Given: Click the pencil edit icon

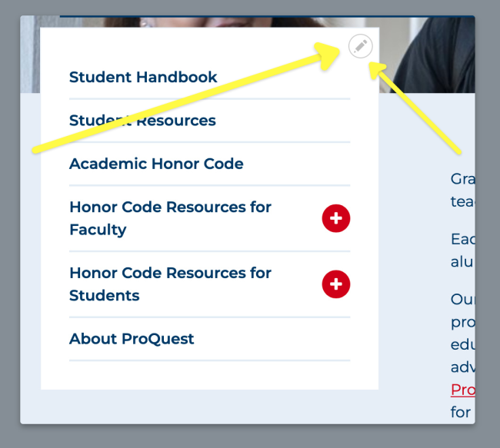Looking at the screenshot, I should [x=360, y=47].
